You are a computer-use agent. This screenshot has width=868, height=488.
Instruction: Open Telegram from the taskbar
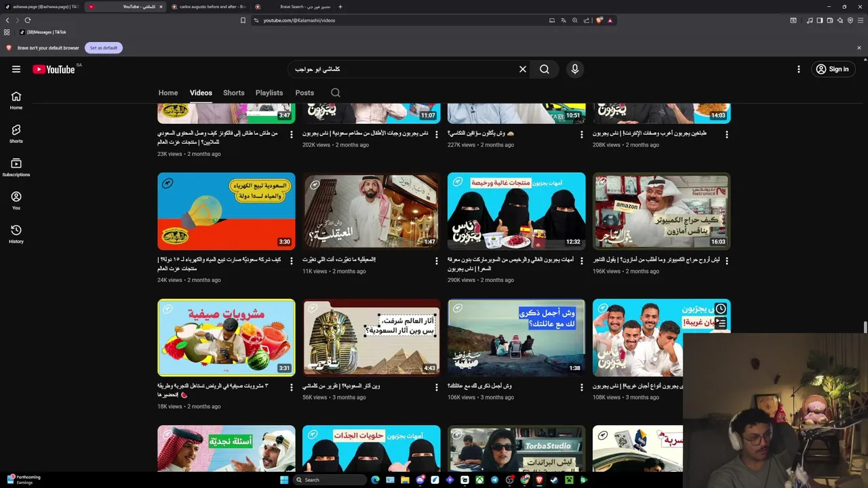pyautogui.click(x=494, y=480)
